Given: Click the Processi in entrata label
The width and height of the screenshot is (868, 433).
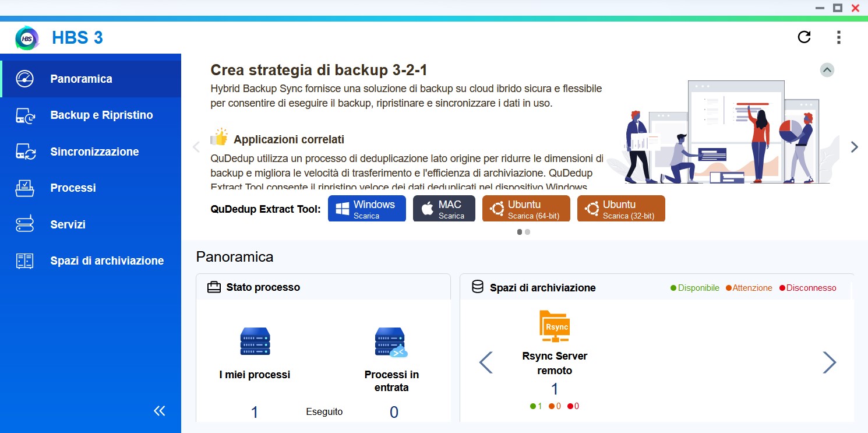Looking at the screenshot, I should [391, 381].
